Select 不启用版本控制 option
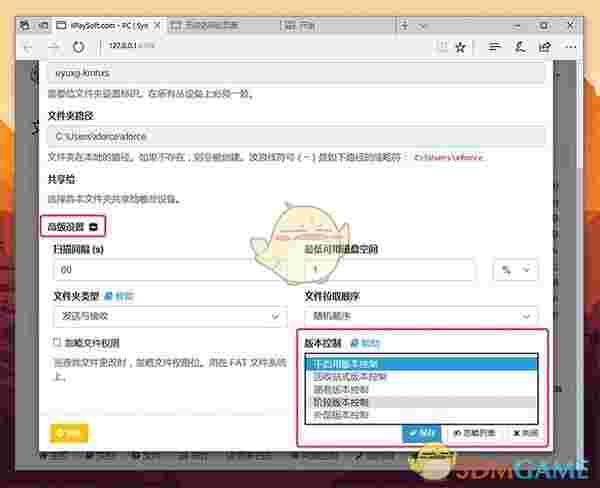 click(421, 364)
